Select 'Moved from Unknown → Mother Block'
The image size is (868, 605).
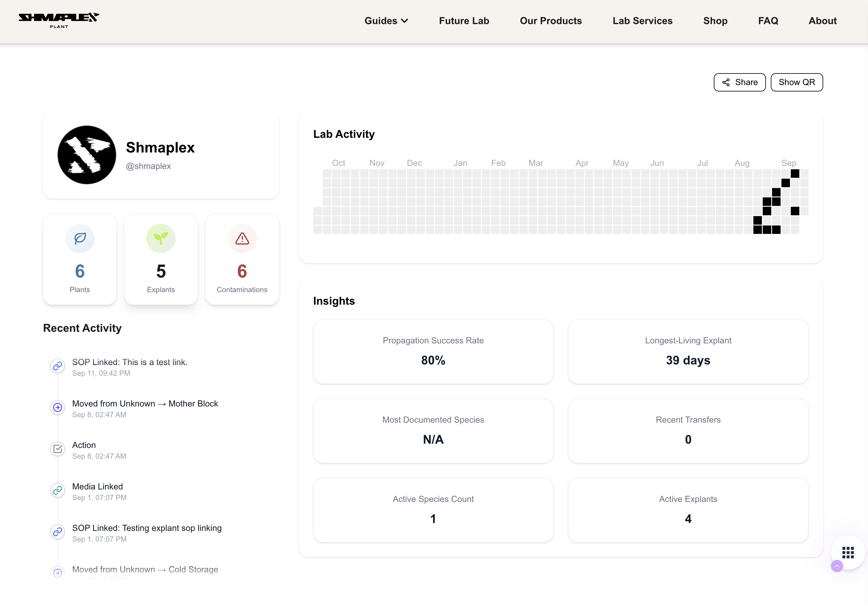(x=145, y=404)
